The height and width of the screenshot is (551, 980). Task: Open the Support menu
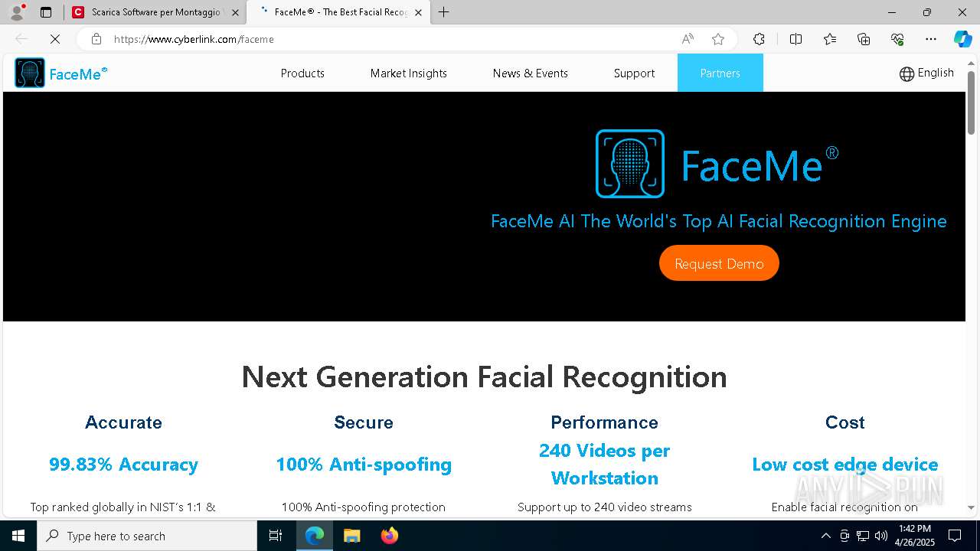[x=634, y=73]
